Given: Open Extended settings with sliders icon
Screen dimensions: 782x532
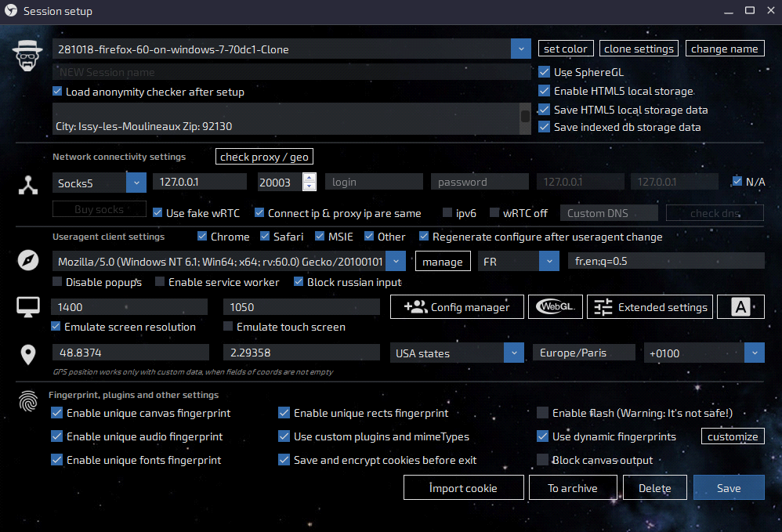Looking at the screenshot, I should [x=650, y=307].
